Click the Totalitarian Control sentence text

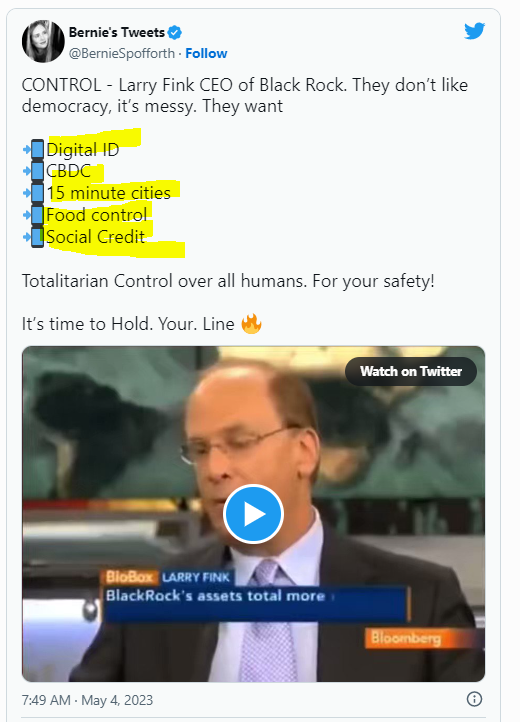228,281
